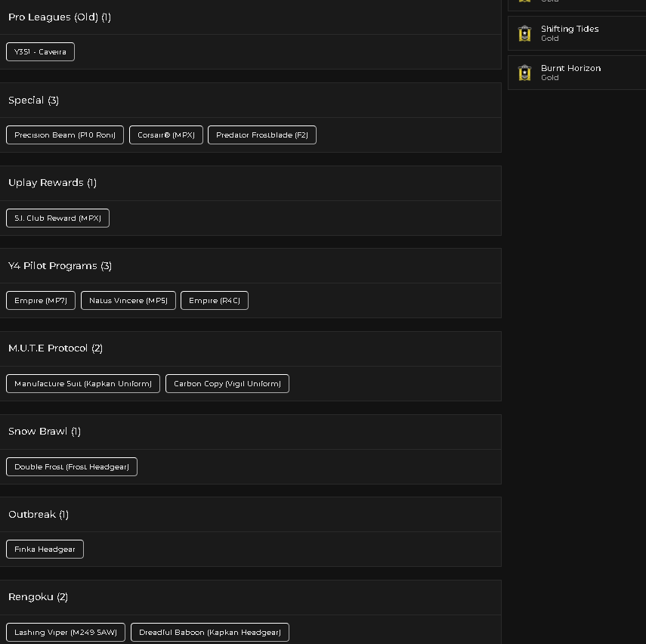Click the Shifting Tides gold rank icon
This screenshot has width=646, height=644.
524,33
